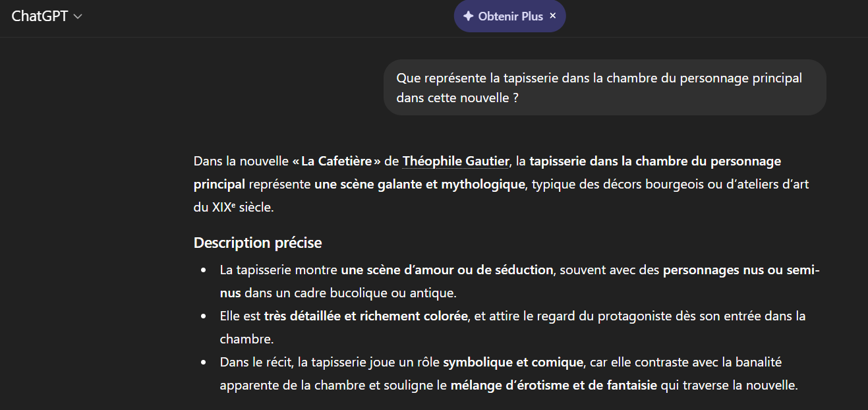Click bold phrase "une scène d'amour ou de séduction"
Image resolution: width=868 pixels, height=410 pixels.
click(447, 270)
